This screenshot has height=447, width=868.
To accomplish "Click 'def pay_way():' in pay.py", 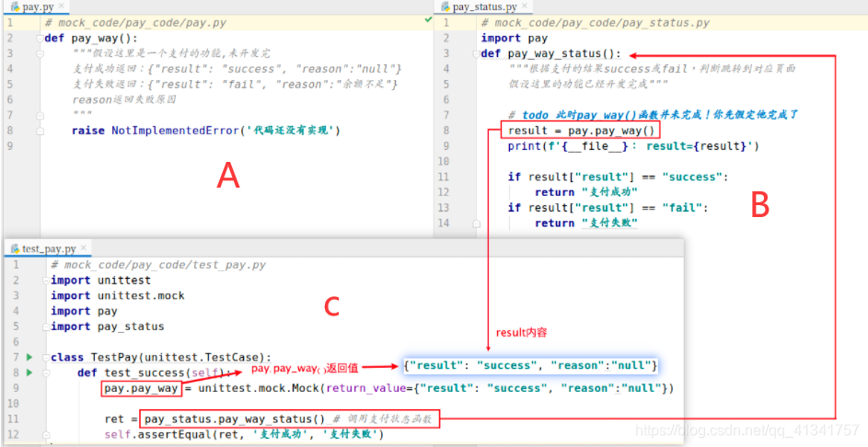I will (x=90, y=39).
